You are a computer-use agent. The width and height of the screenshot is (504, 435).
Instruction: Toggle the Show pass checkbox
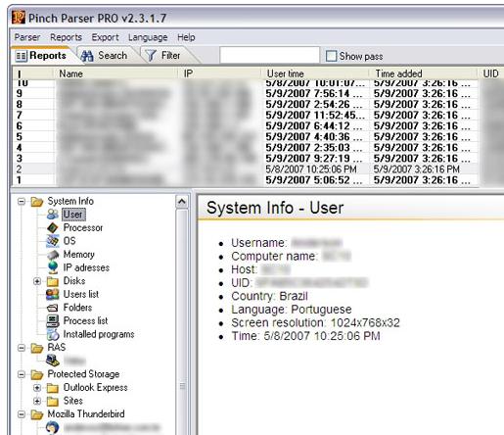coord(331,56)
